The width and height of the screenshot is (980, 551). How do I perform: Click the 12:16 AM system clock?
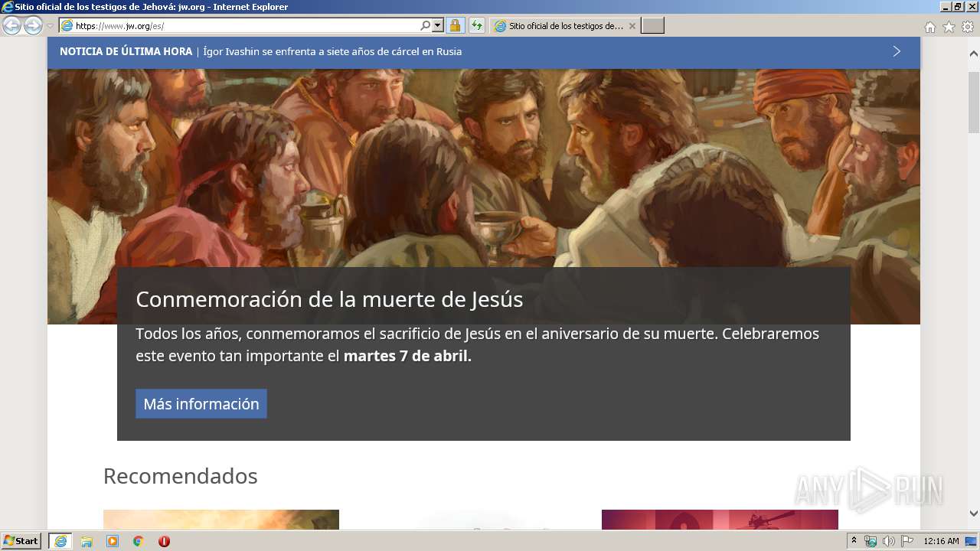click(x=941, y=541)
